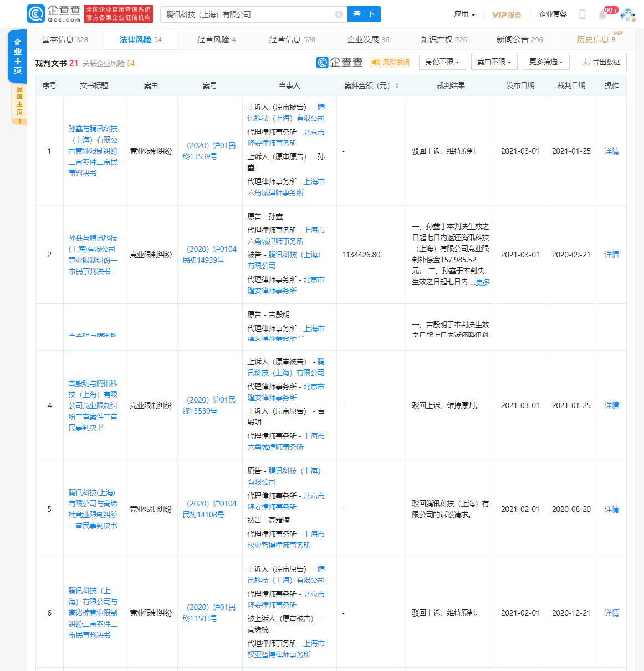
Task: Switch to 经营信息 tab
Action: point(292,39)
